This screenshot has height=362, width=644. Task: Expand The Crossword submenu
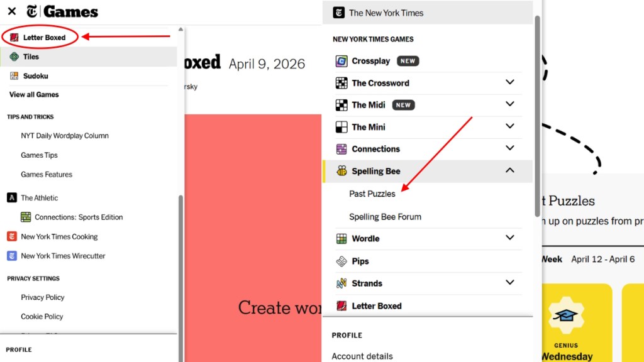509,82
